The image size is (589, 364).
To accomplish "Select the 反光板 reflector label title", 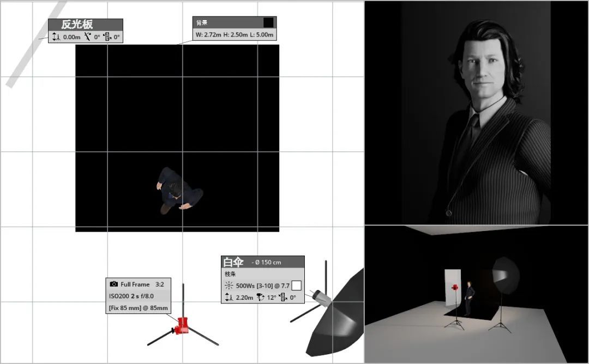I will click(x=77, y=25).
